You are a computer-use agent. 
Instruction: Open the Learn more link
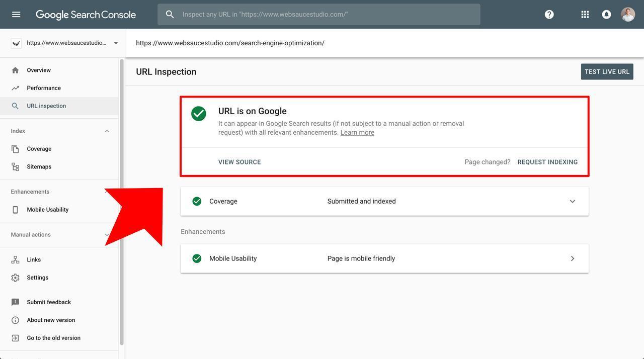(x=357, y=133)
